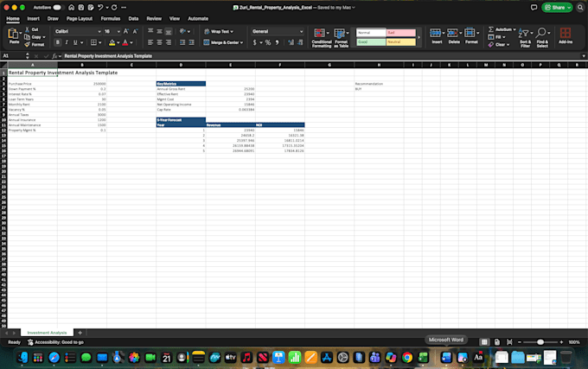The image size is (588, 369).
Task: Click the Sort & Filter icon
Action: [524, 34]
